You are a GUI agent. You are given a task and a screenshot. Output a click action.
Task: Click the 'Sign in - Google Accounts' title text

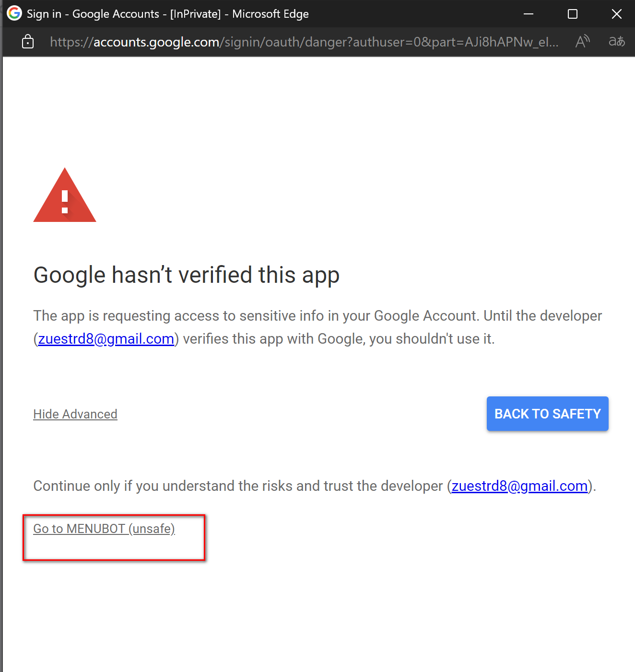click(93, 14)
